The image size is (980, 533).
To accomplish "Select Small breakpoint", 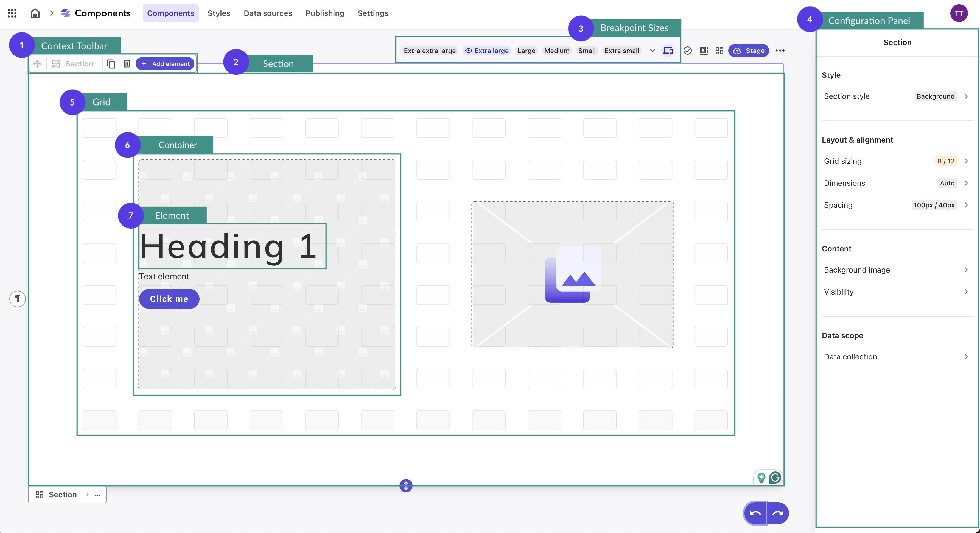I will pos(587,51).
